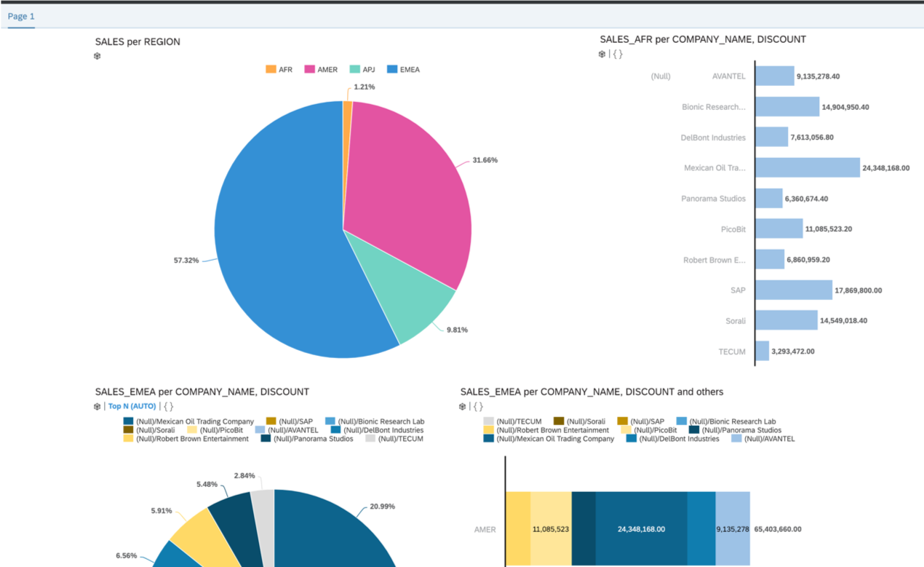
Task: Click the Robert Brown E... bar in SALES_AFR chart
Action: pos(770,259)
